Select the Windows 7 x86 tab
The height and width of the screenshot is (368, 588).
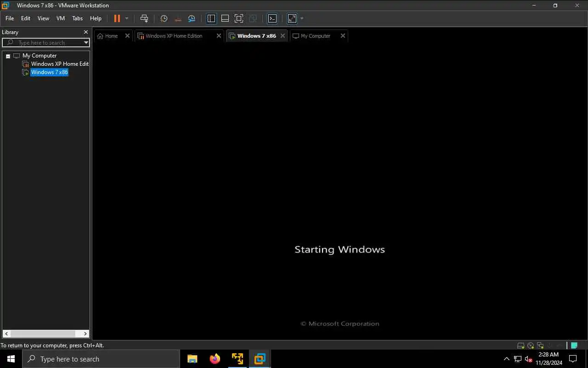[x=256, y=36]
